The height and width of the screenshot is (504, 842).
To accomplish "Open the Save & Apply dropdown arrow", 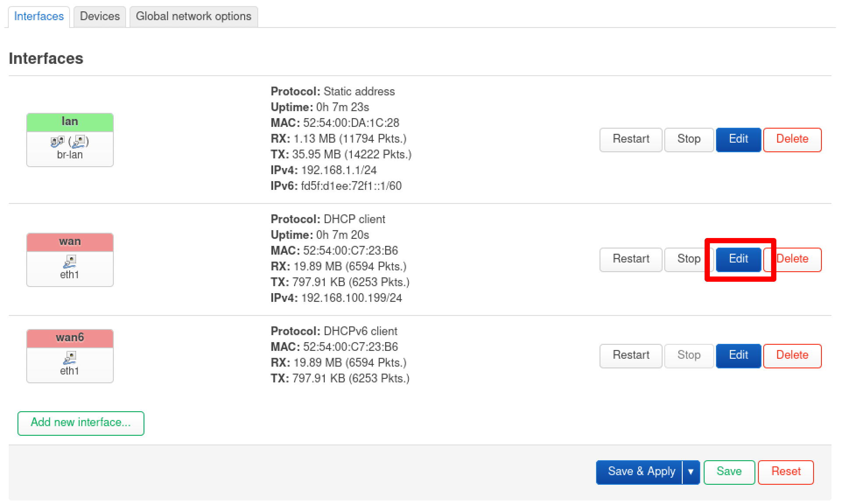I will [x=691, y=472].
